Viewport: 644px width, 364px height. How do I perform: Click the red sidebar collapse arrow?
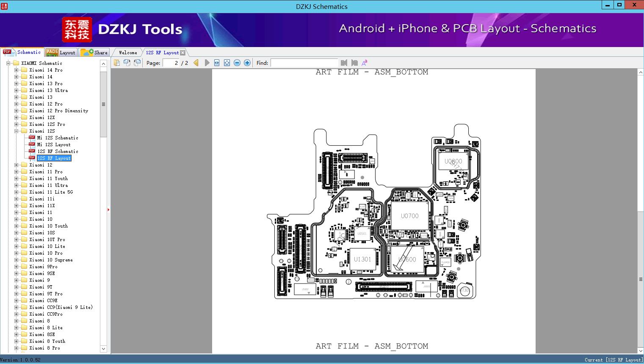coord(108,210)
